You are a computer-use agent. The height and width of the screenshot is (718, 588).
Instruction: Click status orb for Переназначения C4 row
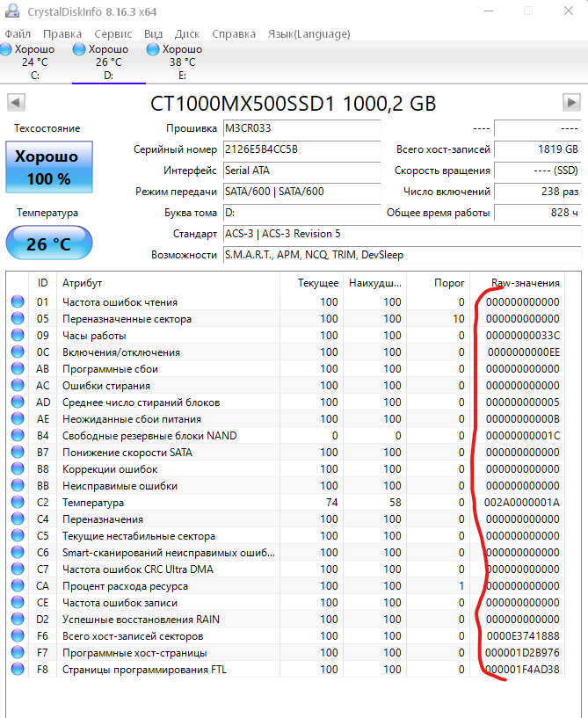click(18, 519)
